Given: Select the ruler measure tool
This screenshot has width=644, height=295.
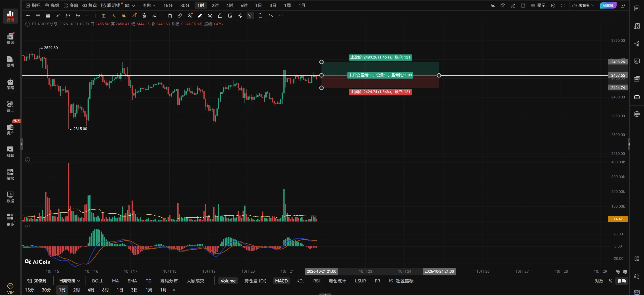Looking at the screenshot, I should 180,16.
